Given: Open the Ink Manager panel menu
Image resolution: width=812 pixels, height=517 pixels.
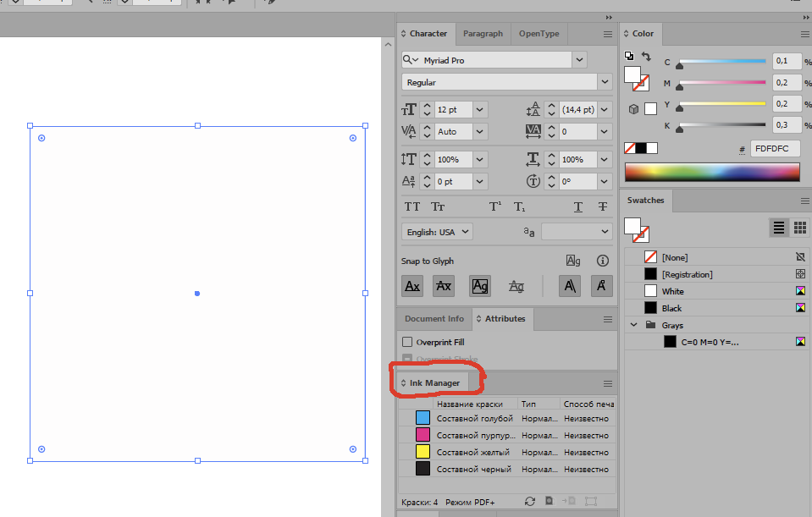Looking at the screenshot, I should (608, 384).
